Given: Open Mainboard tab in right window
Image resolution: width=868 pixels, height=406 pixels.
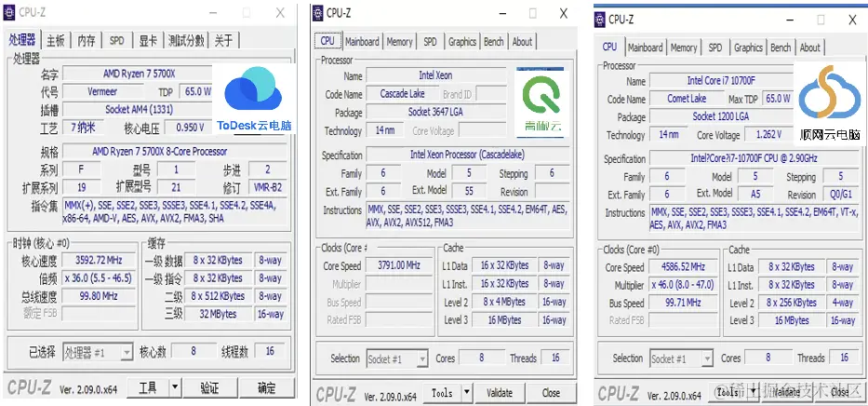Looking at the screenshot, I should pyautogui.click(x=645, y=47).
